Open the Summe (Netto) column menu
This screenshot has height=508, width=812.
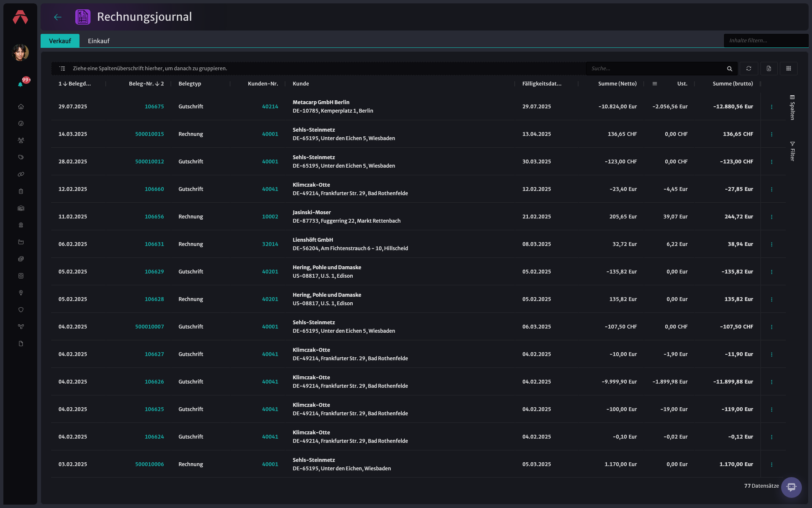coord(655,84)
